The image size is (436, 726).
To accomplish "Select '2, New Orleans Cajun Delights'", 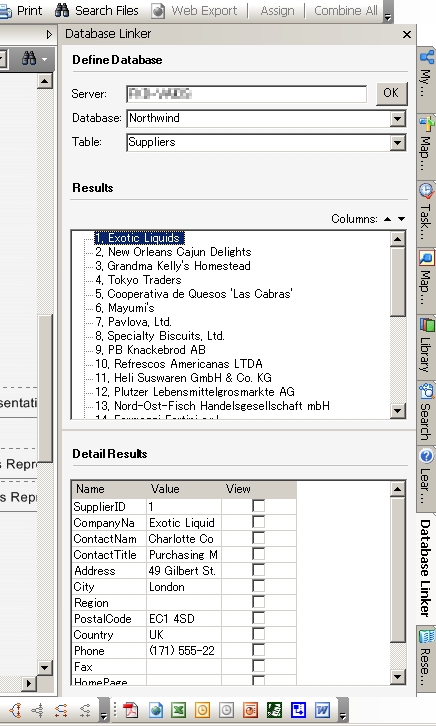I will (x=173, y=252).
